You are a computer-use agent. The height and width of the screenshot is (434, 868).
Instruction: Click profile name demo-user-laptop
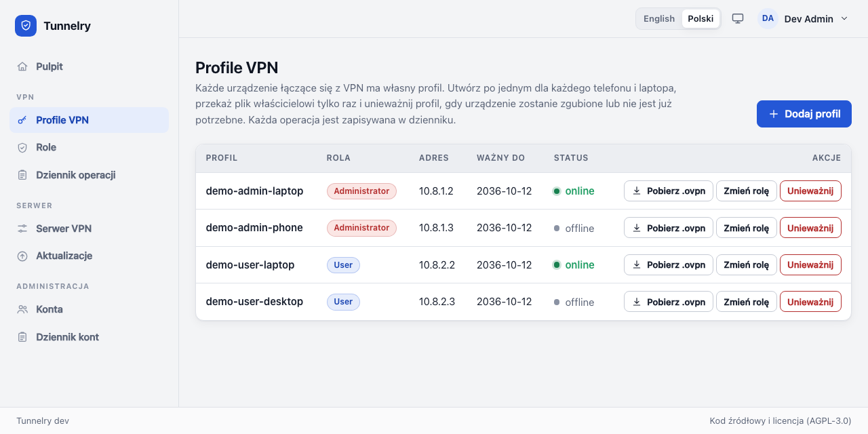click(x=250, y=264)
